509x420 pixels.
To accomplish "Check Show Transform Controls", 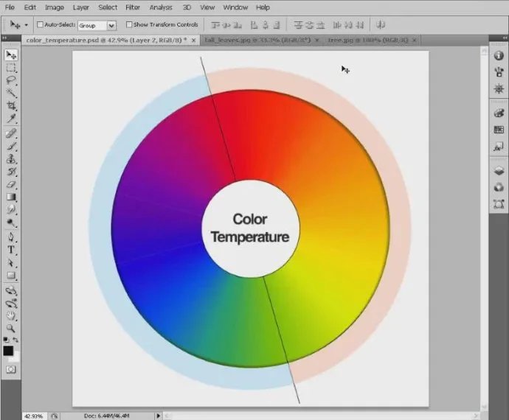I will point(128,24).
